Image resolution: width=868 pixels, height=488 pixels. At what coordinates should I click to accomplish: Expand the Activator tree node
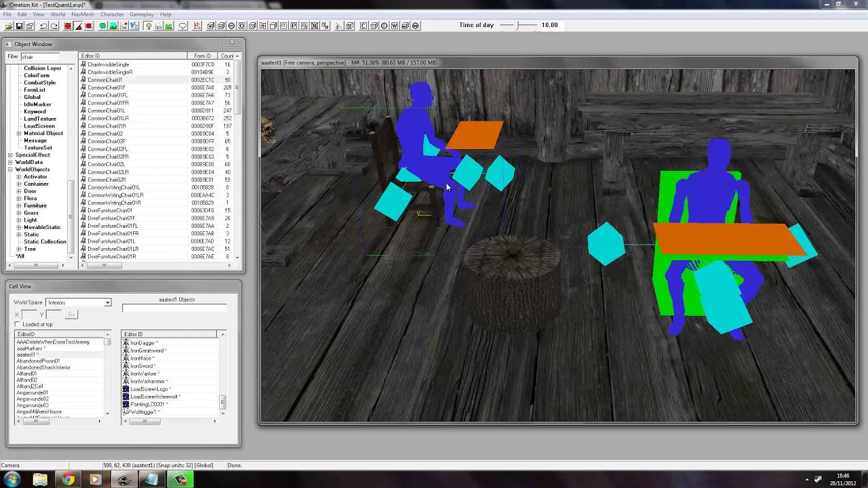click(x=18, y=177)
